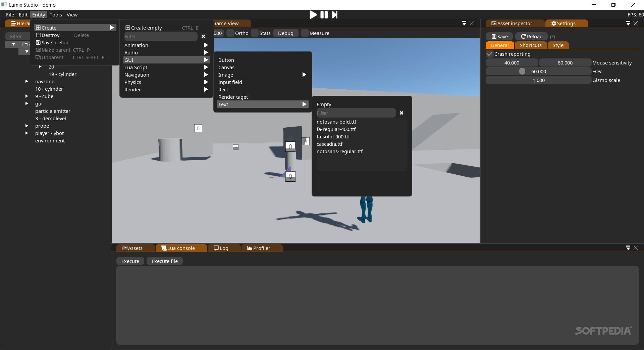Click the Reload settings button
The width and height of the screenshot is (644, 350).
tap(532, 36)
